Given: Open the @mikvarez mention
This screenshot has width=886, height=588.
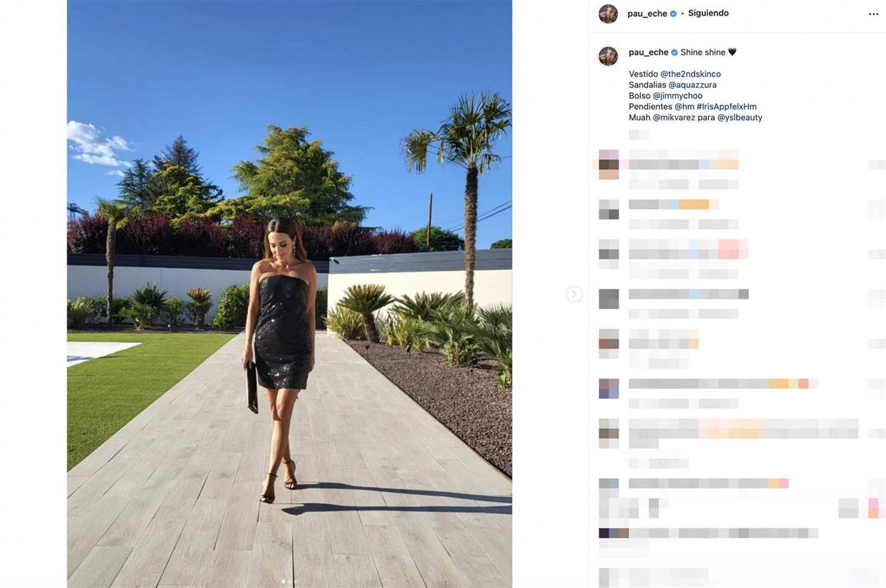Looking at the screenshot, I should click(x=674, y=117).
